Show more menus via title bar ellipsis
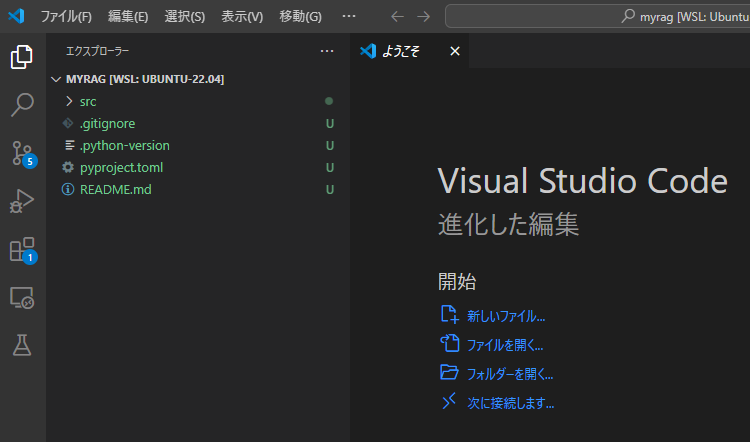Viewport: 750px width, 442px height. pos(349,16)
